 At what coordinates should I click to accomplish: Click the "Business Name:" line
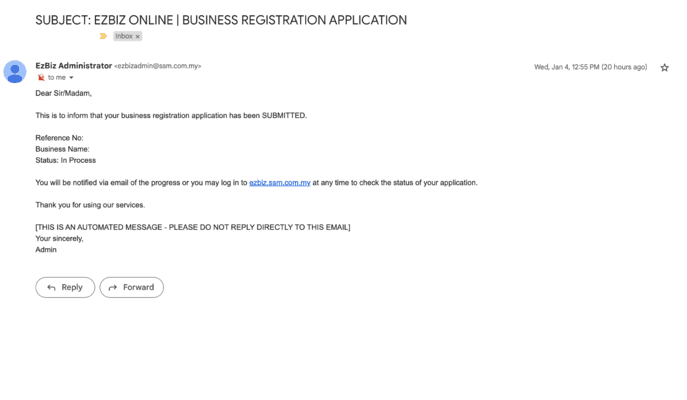(62, 149)
